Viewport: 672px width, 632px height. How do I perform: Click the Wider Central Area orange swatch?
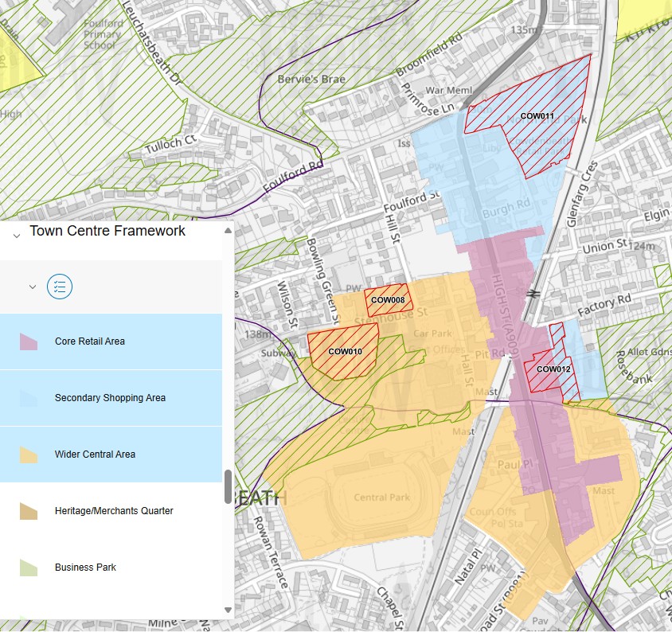coord(28,454)
